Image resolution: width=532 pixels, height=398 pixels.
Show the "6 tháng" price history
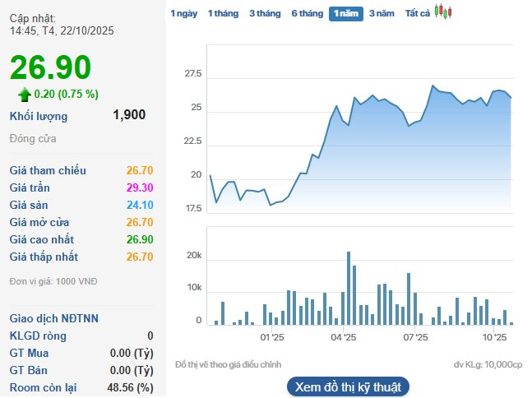(307, 13)
